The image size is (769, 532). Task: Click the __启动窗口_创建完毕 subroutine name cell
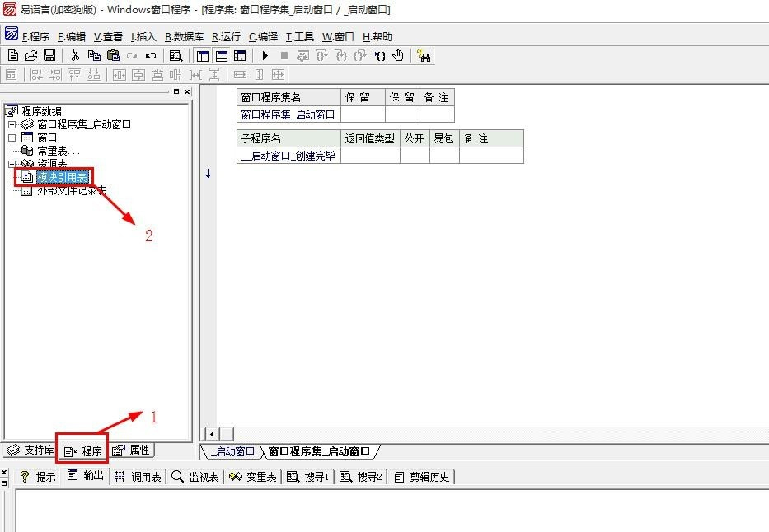(x=288, y=156)
